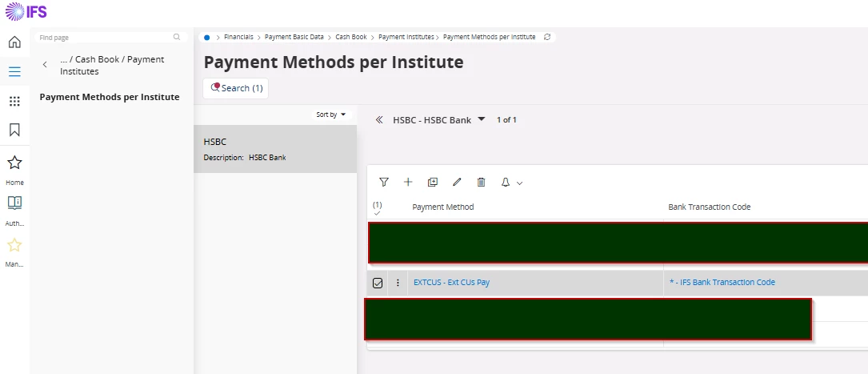This screenshot has width=868, height=374.
Task: Expand the HSBC - HSBC Bank record selector
Action: pos(482,119)
